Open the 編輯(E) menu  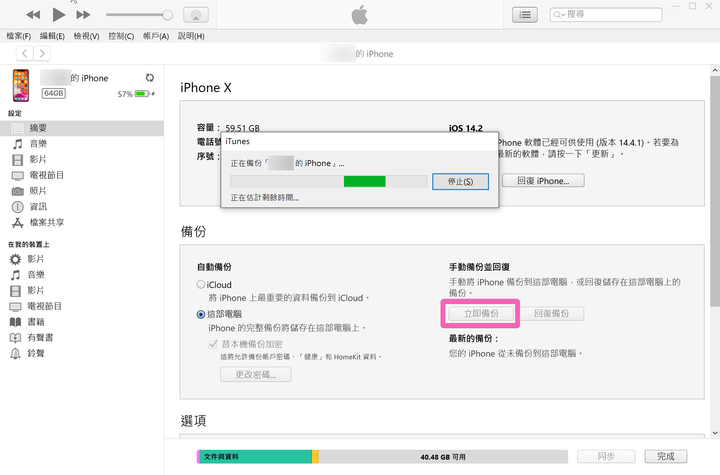[52, 36]
